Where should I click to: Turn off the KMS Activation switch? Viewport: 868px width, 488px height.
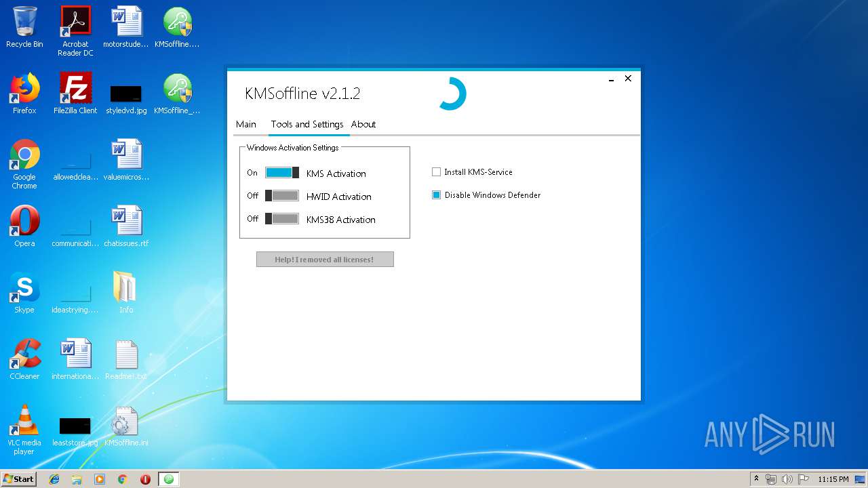[x=282, y=173]
